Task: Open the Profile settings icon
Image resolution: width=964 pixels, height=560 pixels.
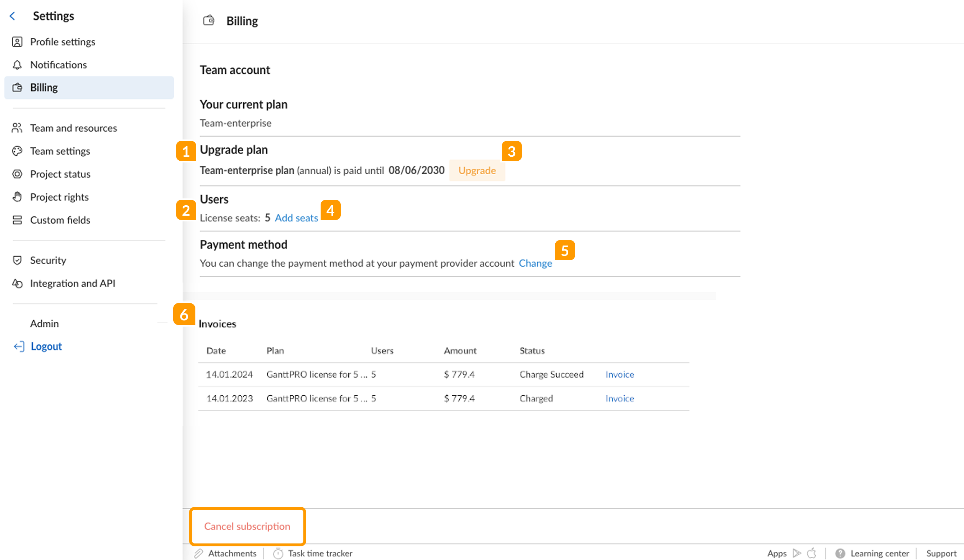Action: 17,42
